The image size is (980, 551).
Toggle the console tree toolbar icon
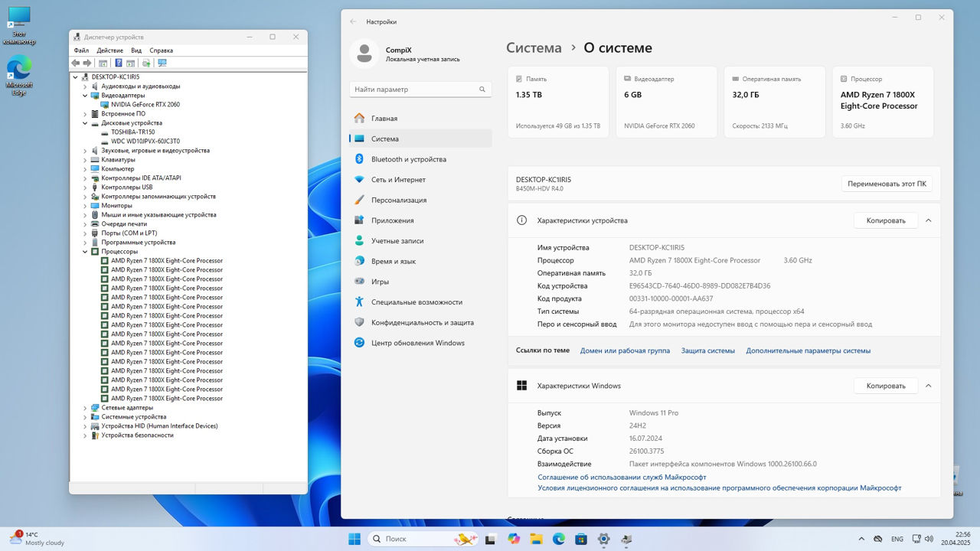[103, 63]
